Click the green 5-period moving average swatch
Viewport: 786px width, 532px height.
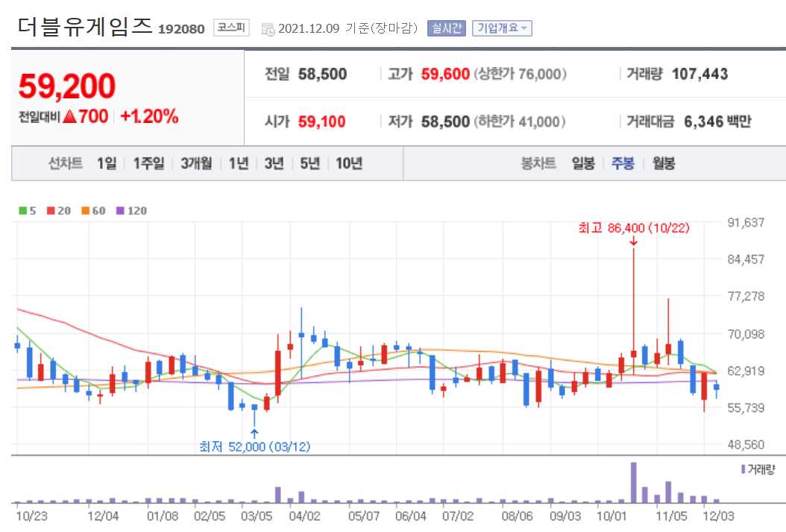tap(22, 211)
